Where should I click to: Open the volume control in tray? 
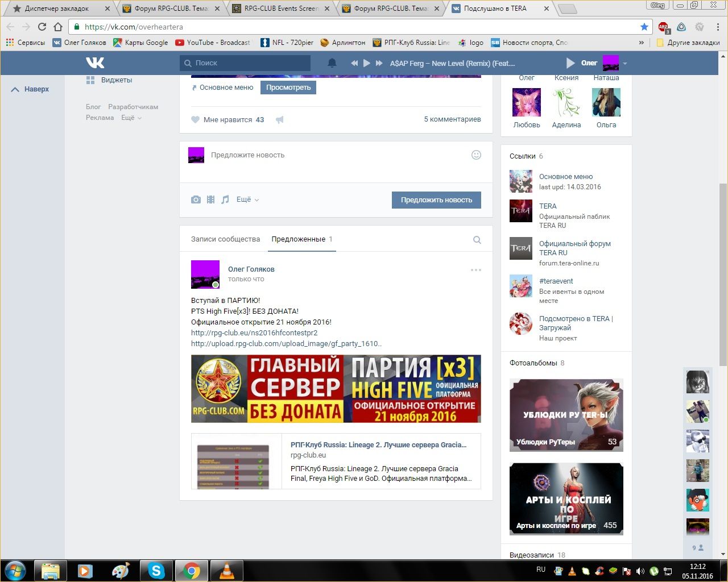click(x=640, y=571)
